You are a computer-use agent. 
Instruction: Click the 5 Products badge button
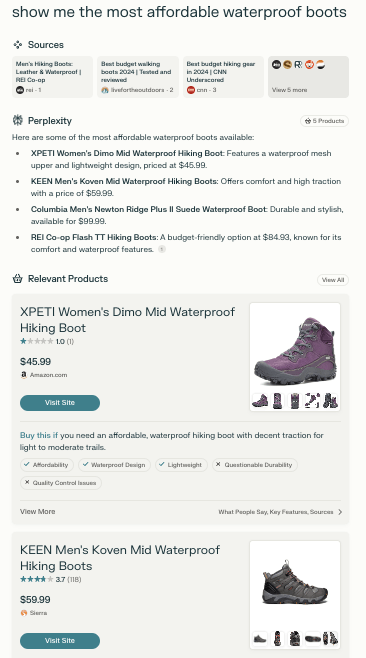[x=324, y=121]
